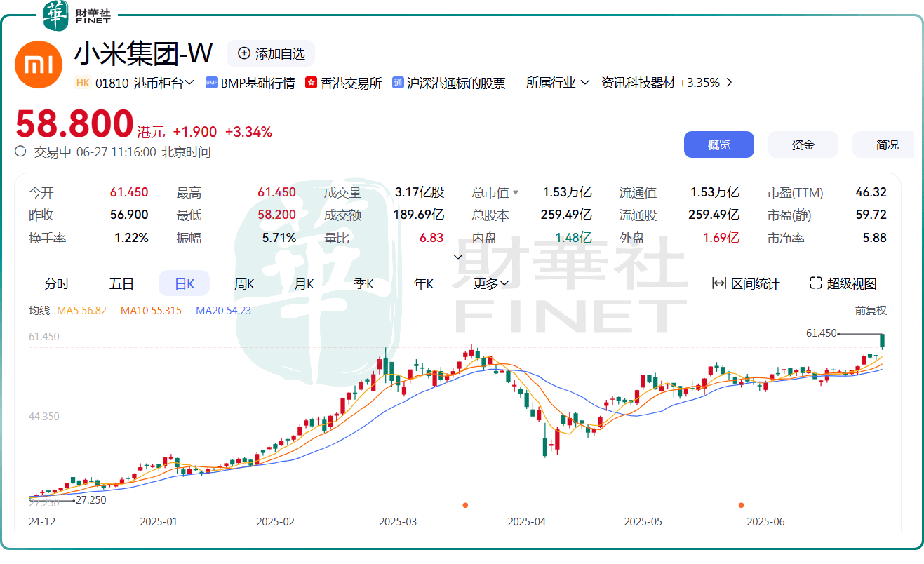Click the 添加自选 plus button
This screenshot has height=564, width=924.
271,53
